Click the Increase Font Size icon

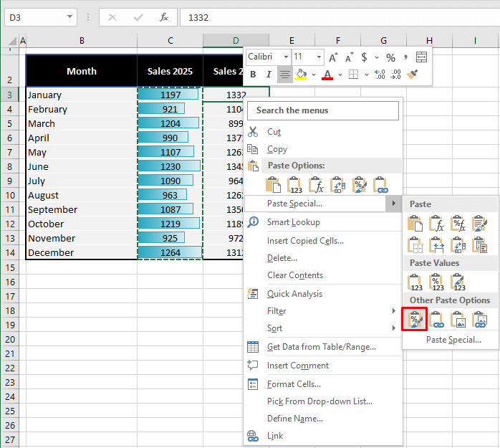[333, 57]
